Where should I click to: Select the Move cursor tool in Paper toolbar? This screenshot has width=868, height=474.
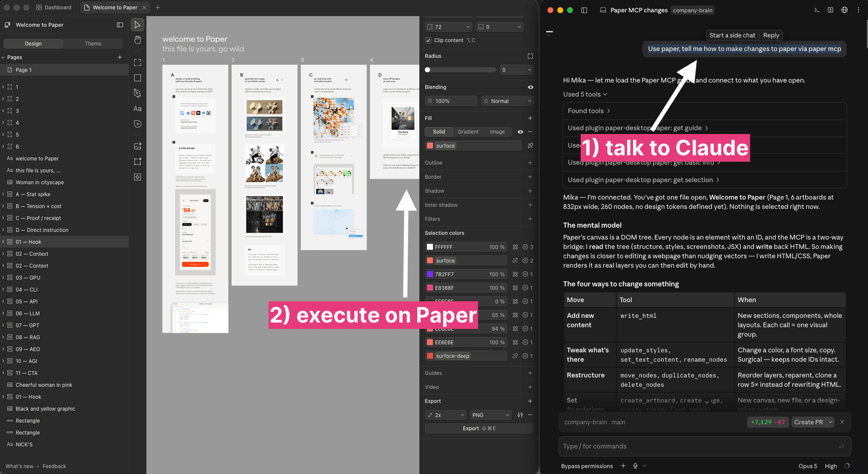[x=137, y=25]
